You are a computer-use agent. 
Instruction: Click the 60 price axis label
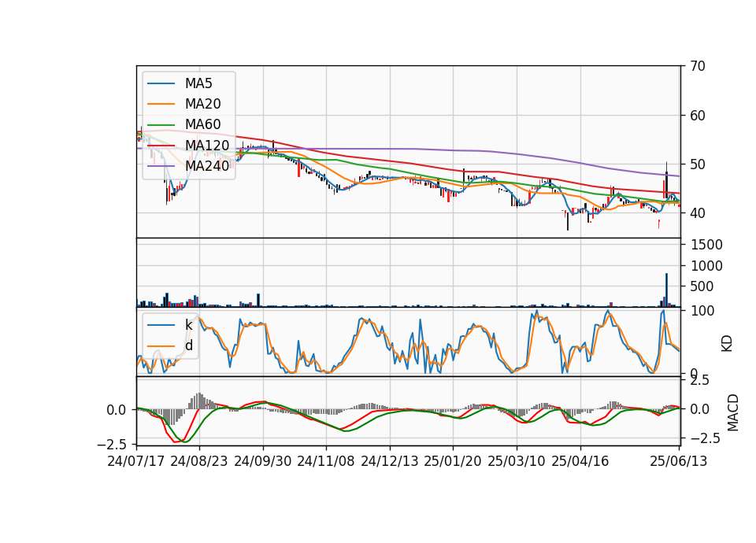[697, 116]
